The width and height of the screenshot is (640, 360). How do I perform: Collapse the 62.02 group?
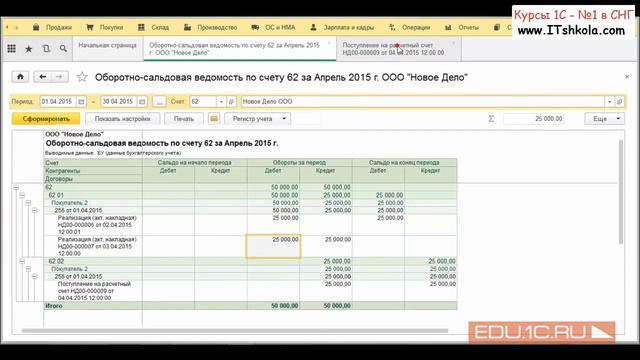22,261
